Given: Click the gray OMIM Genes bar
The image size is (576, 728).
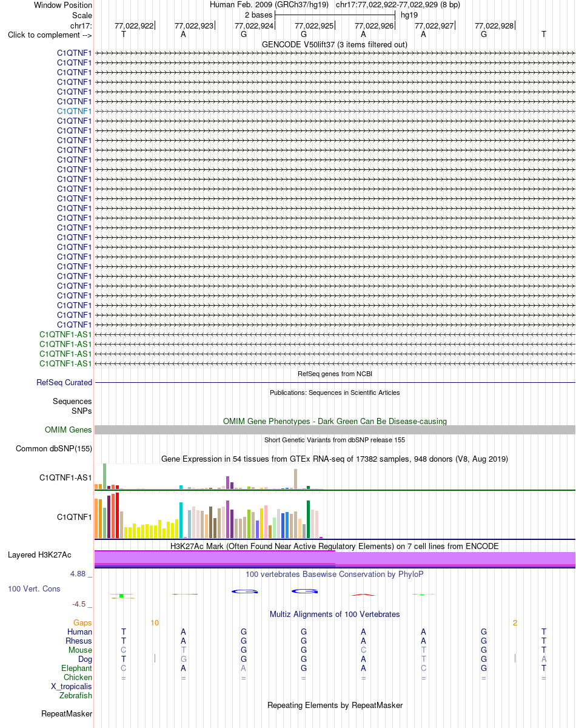Looking at the screenshot, I should tap(335, 430).
